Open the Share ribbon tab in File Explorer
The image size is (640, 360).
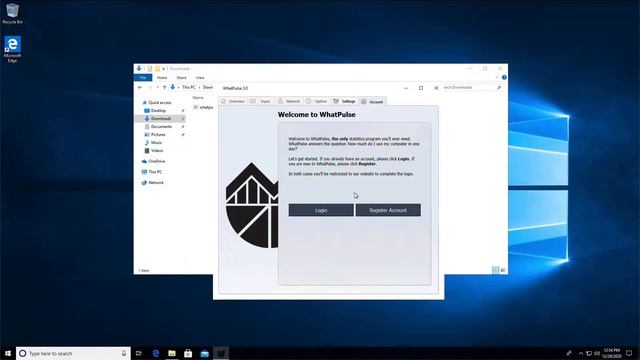coord(182,78)
